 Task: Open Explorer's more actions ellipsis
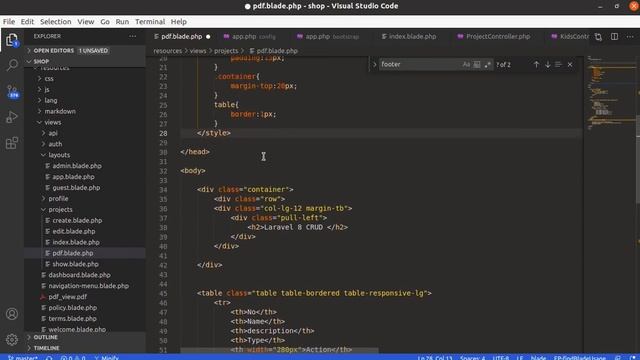click(133, 36)
